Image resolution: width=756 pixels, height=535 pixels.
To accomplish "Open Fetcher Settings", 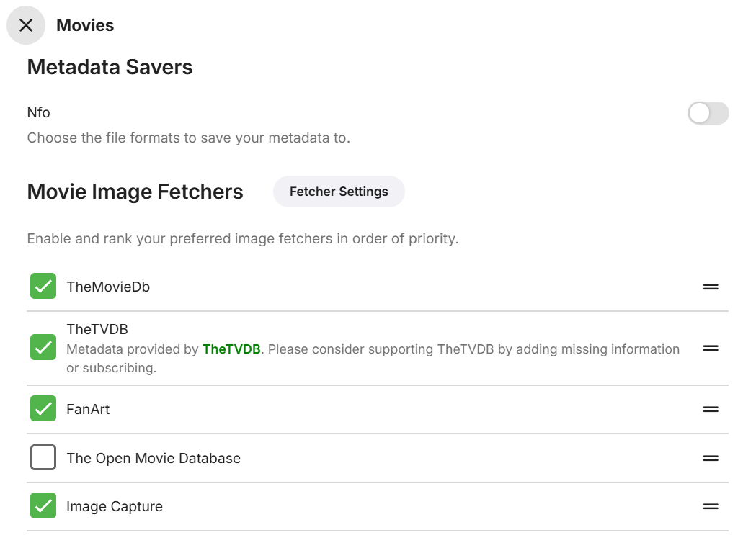I will tap(339, 192).
